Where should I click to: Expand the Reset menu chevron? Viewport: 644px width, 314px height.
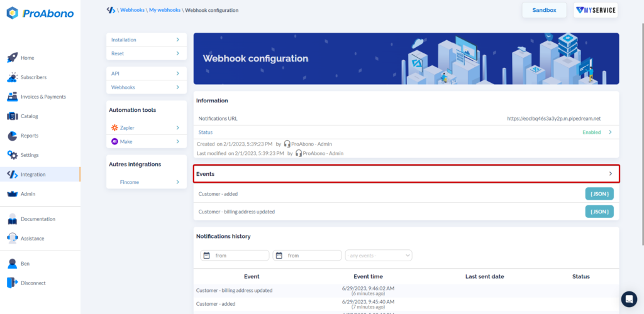[x=178, y=53]
